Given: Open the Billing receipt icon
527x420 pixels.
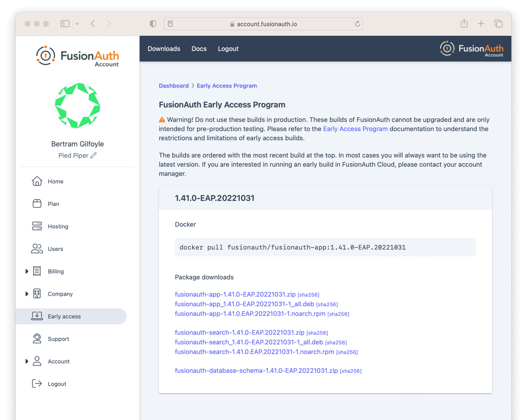Looking at the screenshot, I should click(37, 271).
